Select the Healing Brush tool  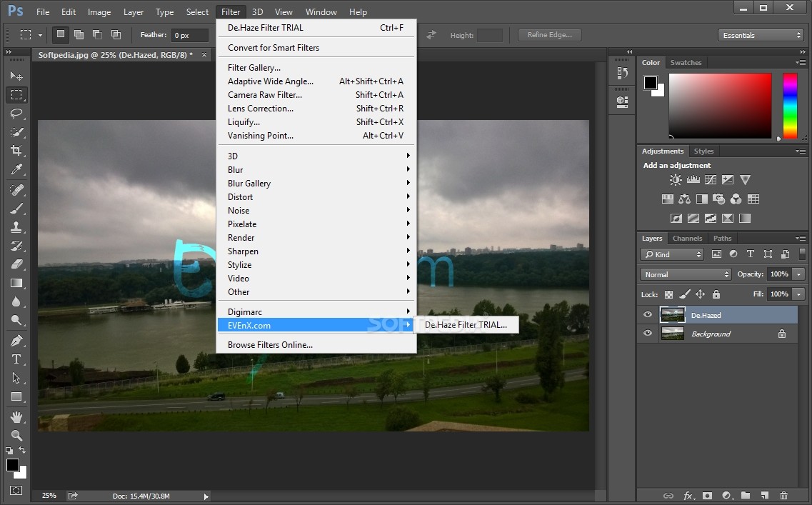(16, 190)
